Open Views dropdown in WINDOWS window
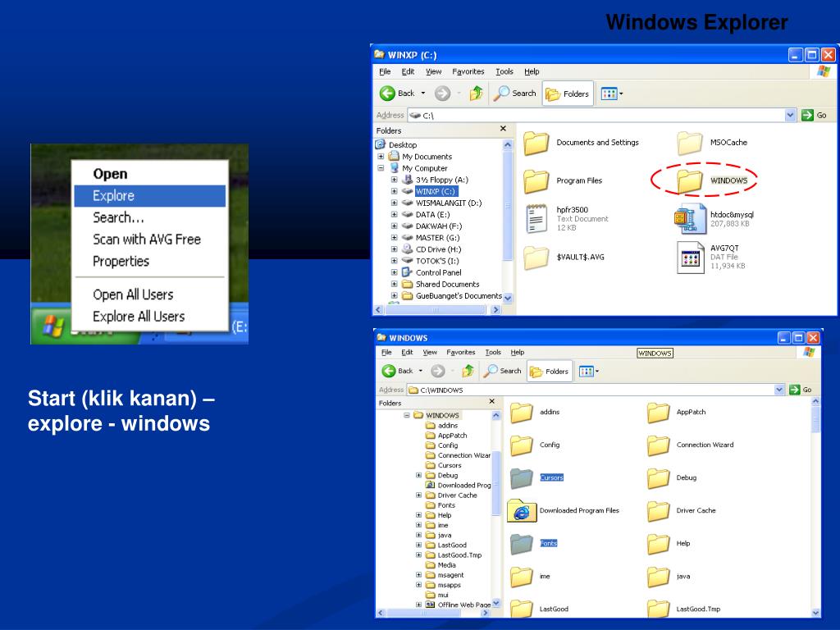The height and width of the screenshot is (630, 840). point(589,372)
